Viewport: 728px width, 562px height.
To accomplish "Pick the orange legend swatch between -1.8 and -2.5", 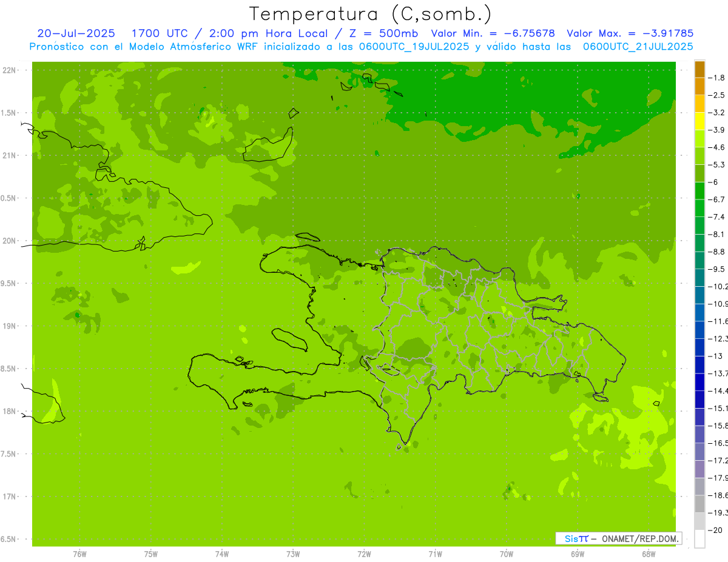I will pyautogui.click(x=699, y=87).
